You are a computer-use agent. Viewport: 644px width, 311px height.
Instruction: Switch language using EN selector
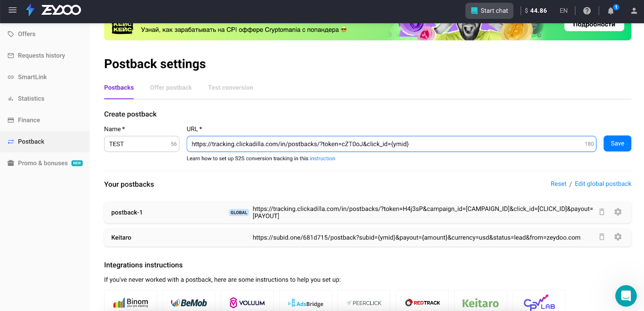[x=563, y=11]
